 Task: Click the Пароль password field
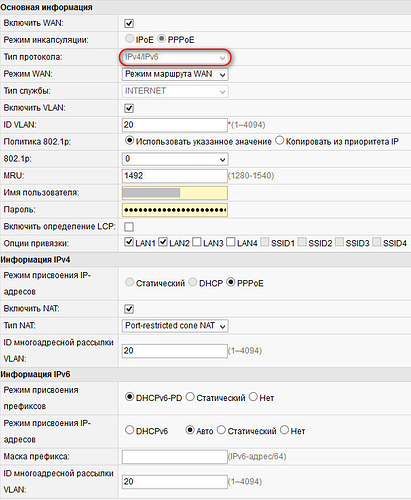click(175, 210)
